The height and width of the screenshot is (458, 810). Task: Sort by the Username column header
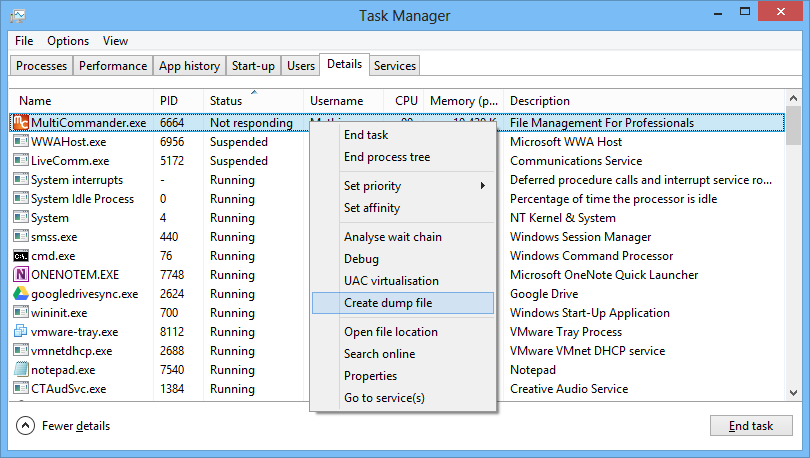point(344,101)
